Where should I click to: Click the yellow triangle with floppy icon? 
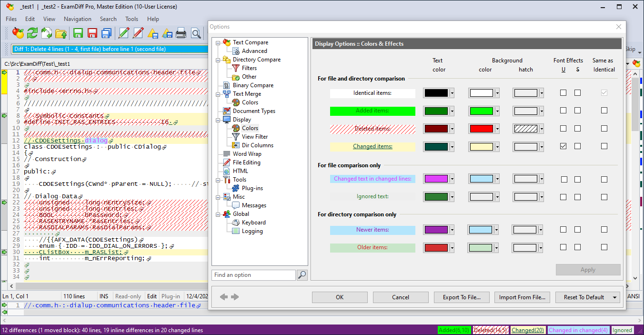pyautogui.click(x=152, y=33)
